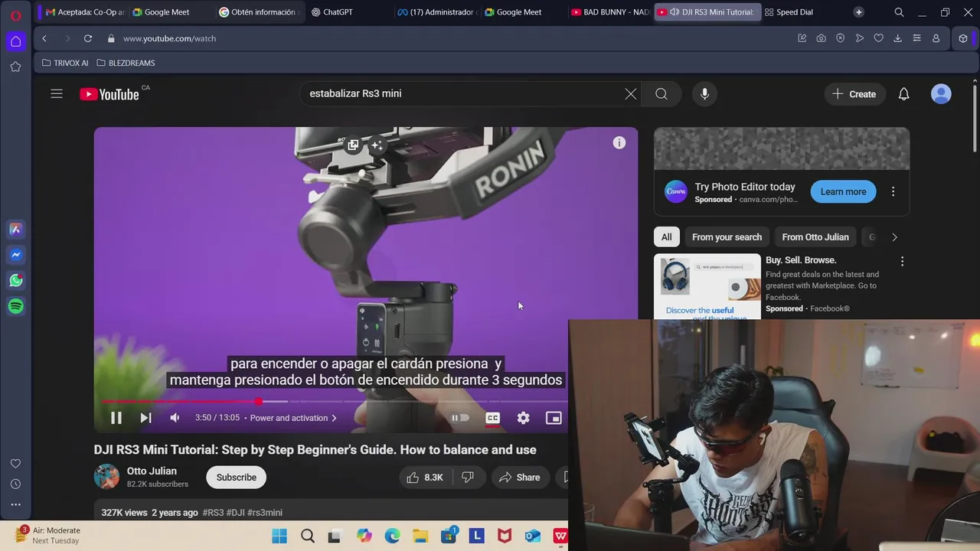Share the video
The height and width of the screenshot is (551, 980).
coord(520,478)
